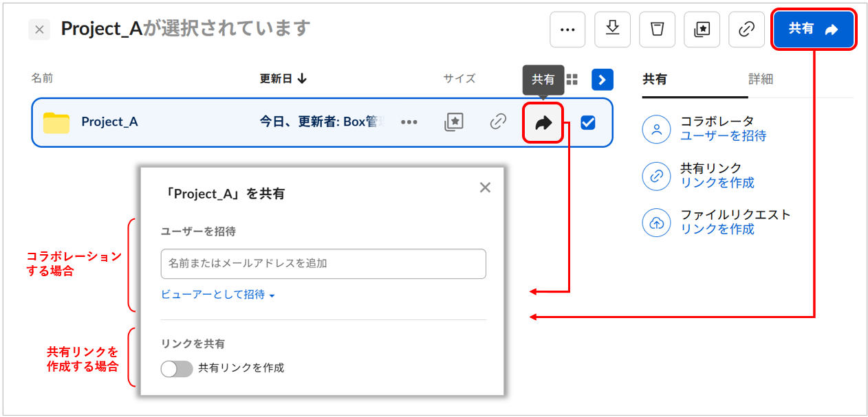The image size is (868, 417).
Task: Click the share arrow icon in Project_A row
Action: click(543, 123)
